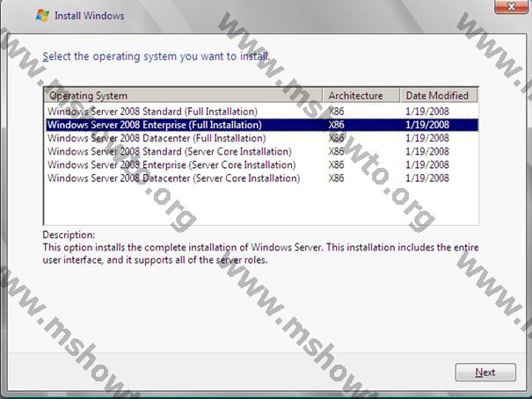Viewport: 532px width, 399px height.
Task: Sort by Architecture column header
Action: pos(361,95)
